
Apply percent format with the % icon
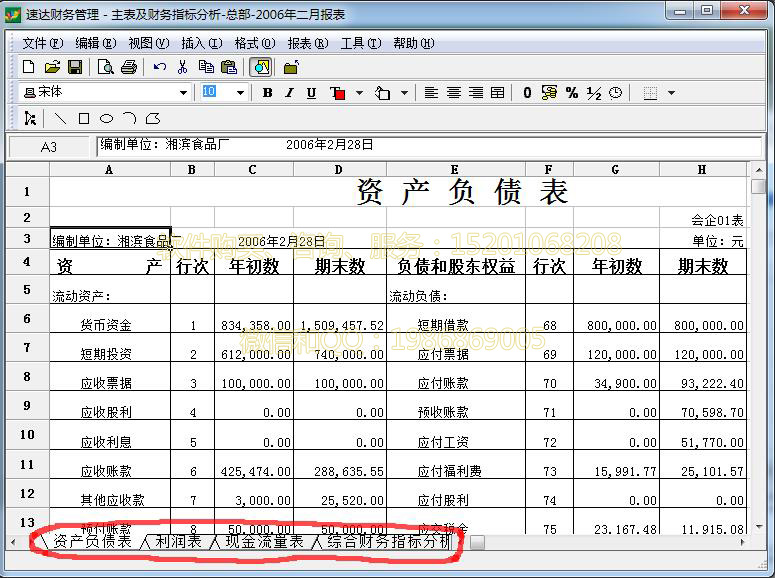(571, 93)
